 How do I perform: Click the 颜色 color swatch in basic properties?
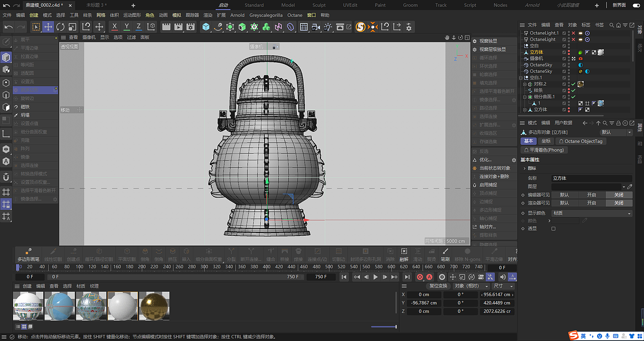click(566, 221)
